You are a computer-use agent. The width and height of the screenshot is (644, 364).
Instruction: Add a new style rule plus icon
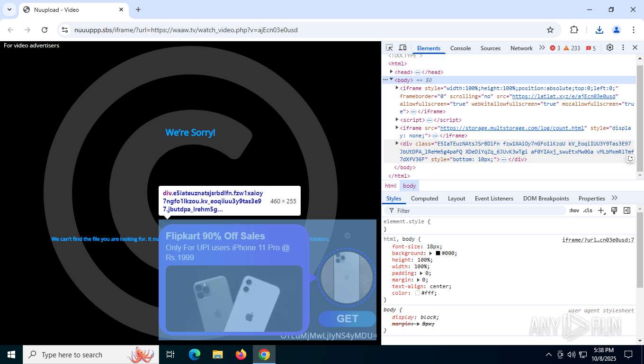tap(601, 210)
